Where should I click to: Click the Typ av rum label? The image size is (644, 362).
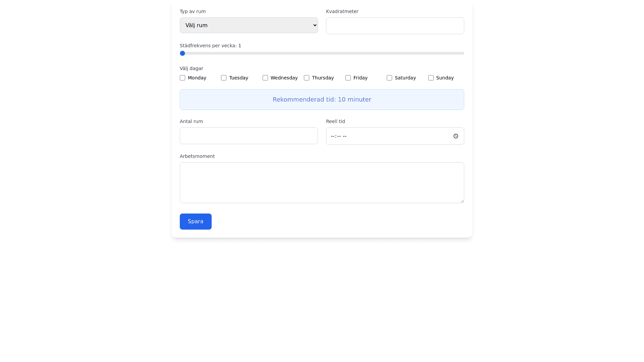[193, 11]
